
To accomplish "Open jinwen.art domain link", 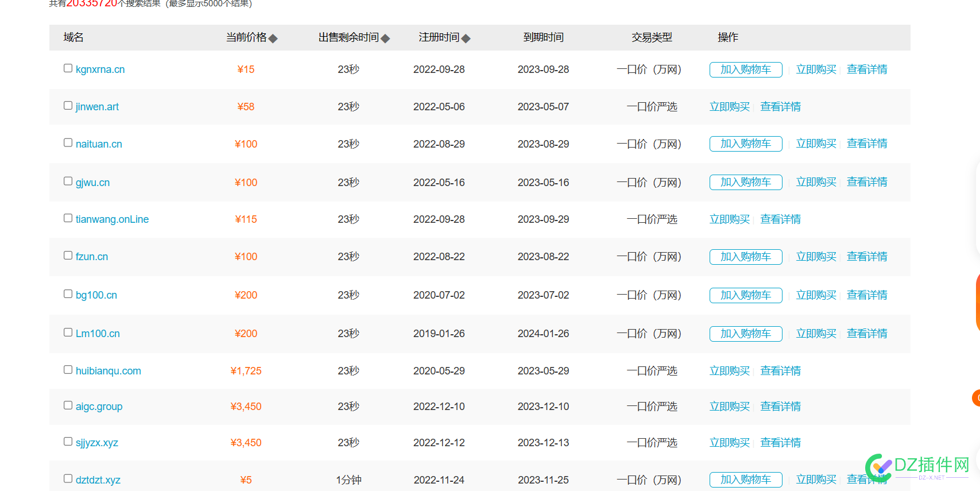I will 97,107.
